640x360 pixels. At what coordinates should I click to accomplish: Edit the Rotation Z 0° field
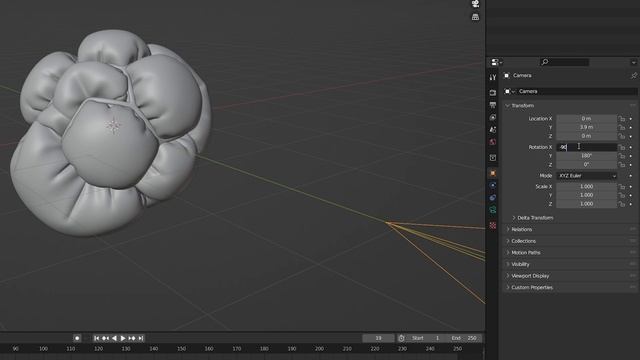pos(587,164)
